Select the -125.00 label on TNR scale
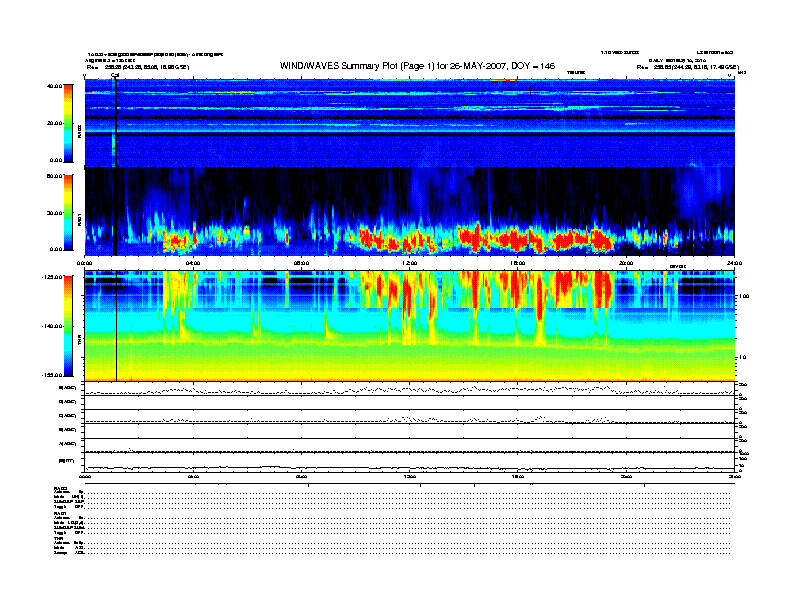The height and width of the screenshot is (612, 792). (x=53, y=277)
